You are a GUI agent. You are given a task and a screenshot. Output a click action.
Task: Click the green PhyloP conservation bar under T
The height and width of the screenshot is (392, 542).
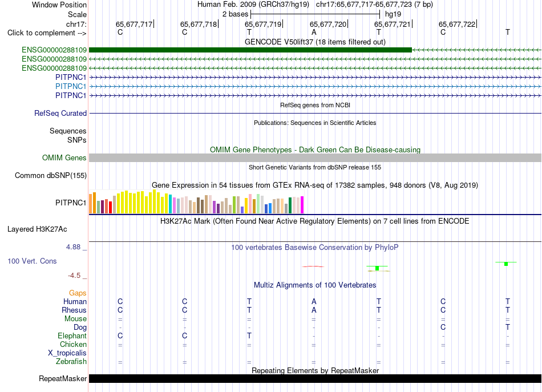377,268
